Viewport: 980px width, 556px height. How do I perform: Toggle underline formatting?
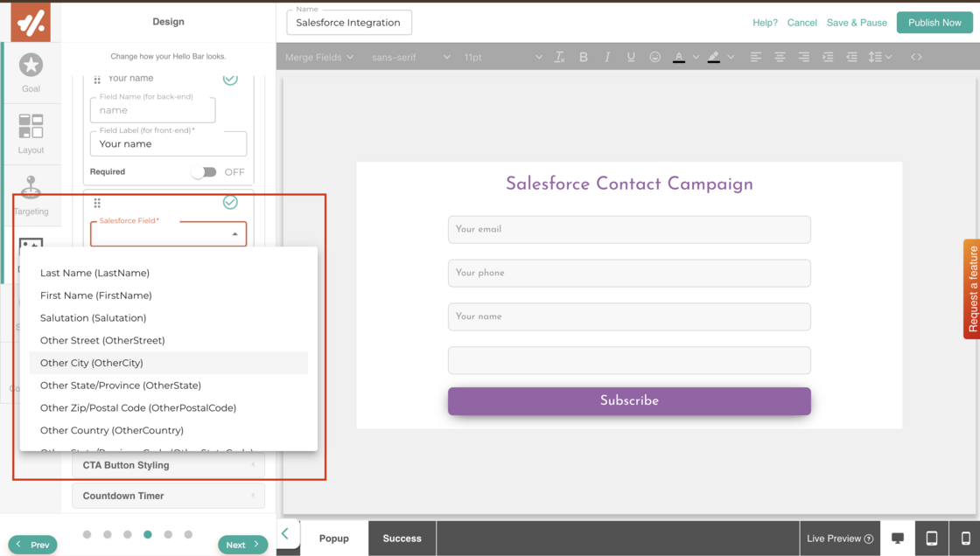[631, 57]
